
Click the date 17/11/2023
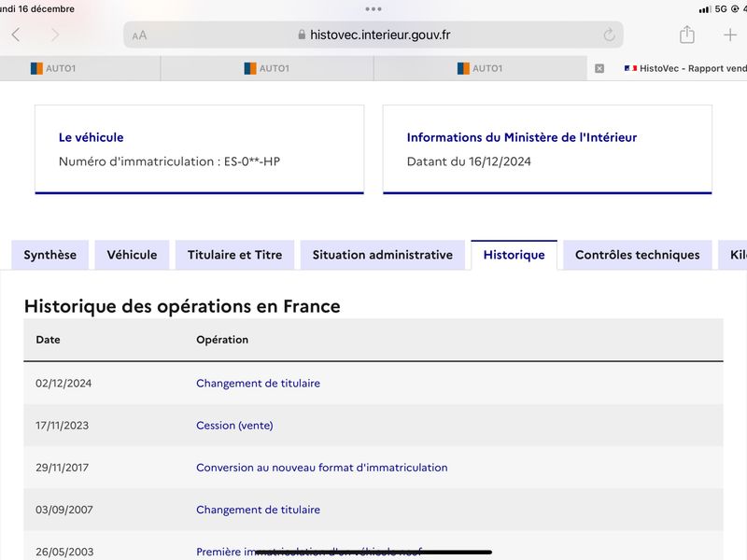62,426
